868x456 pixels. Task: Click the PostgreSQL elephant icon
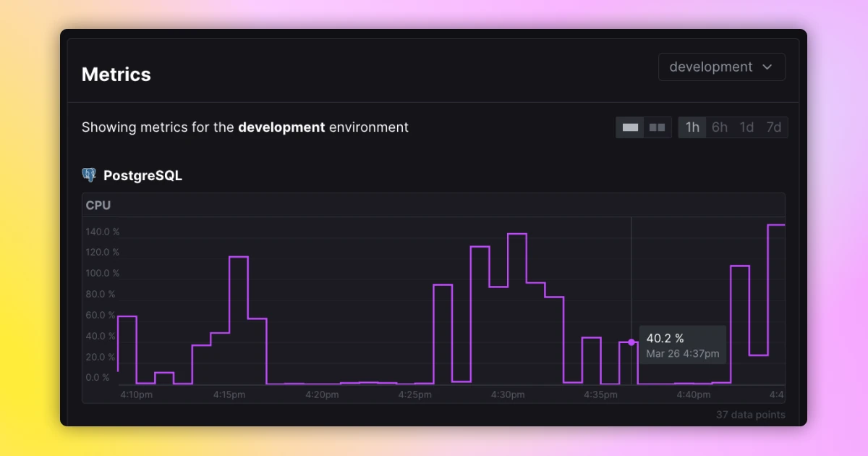89,175
